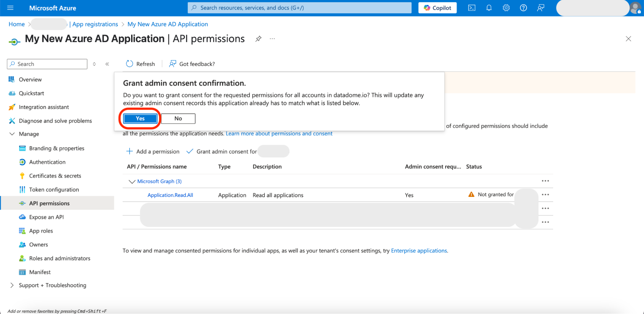Click the Type column header
This screenshot has width=644, height=314.
[x=224, y=167]
